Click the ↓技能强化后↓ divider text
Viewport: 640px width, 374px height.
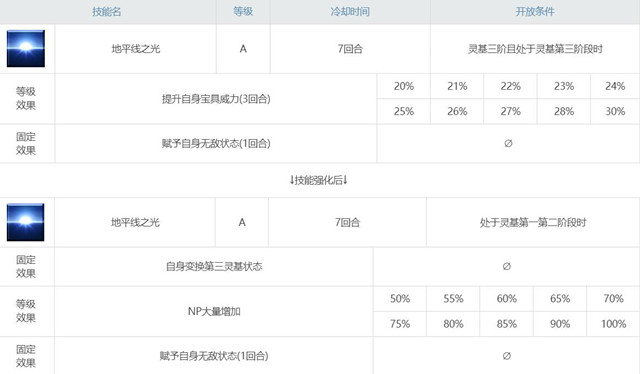(318, 180)
